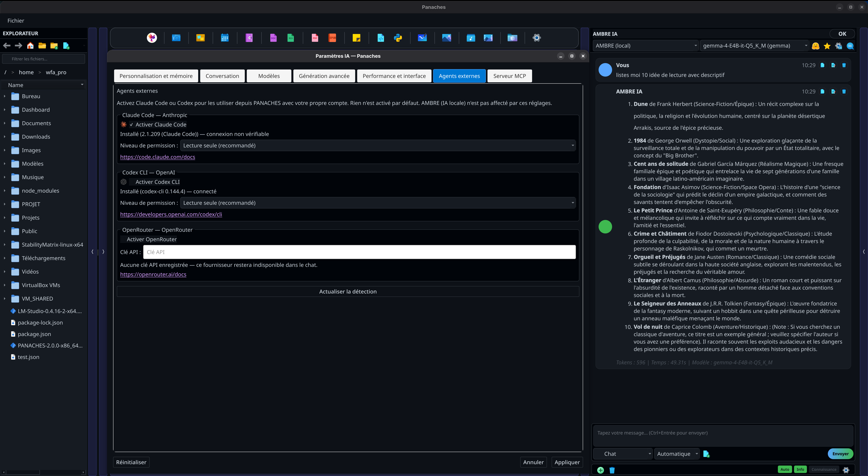Navigate back in the file explorer

tap(7, 45)
